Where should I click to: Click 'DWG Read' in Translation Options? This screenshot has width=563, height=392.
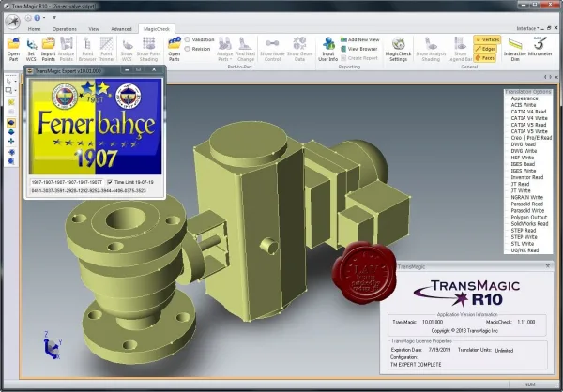(524, 144)
